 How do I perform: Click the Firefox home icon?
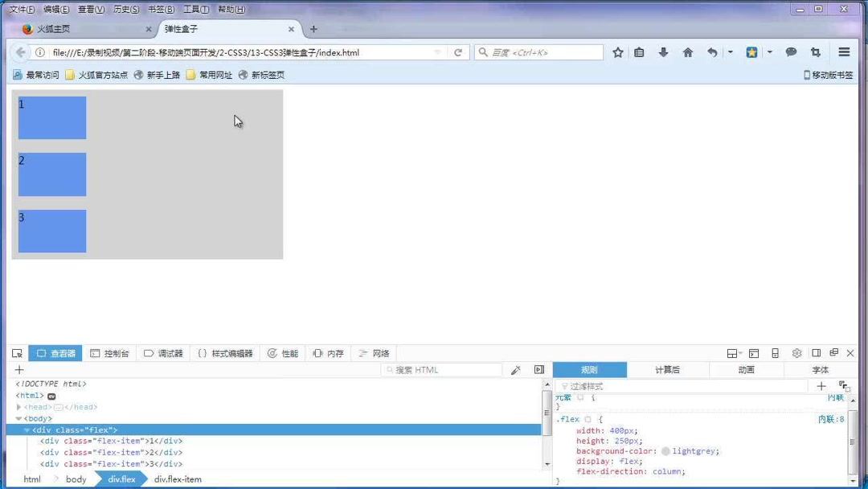688,51
